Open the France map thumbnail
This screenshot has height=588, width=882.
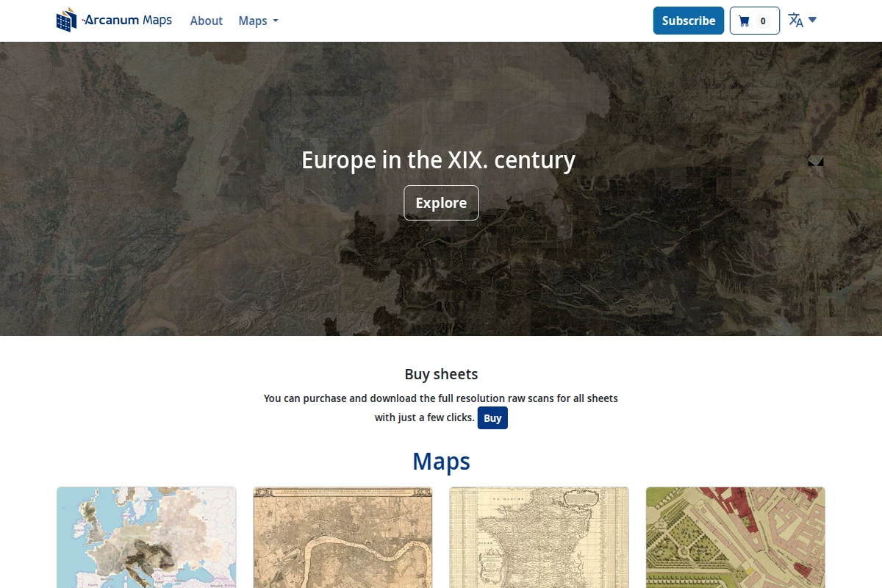[x=539, y=537]
